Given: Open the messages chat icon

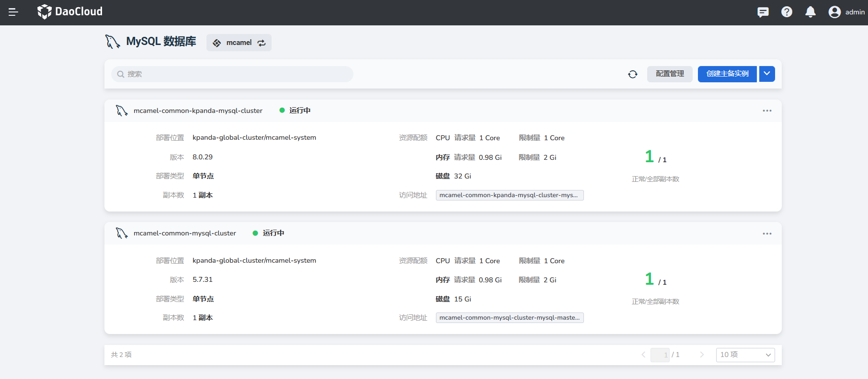Looking at the screenshot, I should (x=763, y=12).
